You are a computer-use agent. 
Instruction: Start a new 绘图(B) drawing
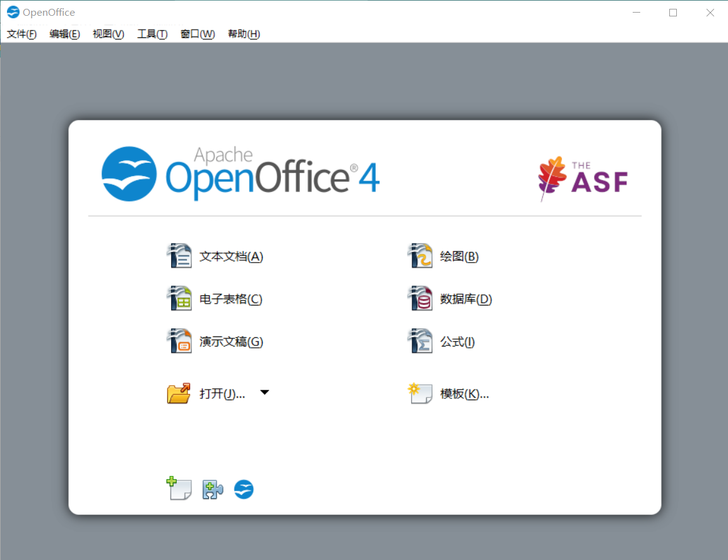click(459, 256)
